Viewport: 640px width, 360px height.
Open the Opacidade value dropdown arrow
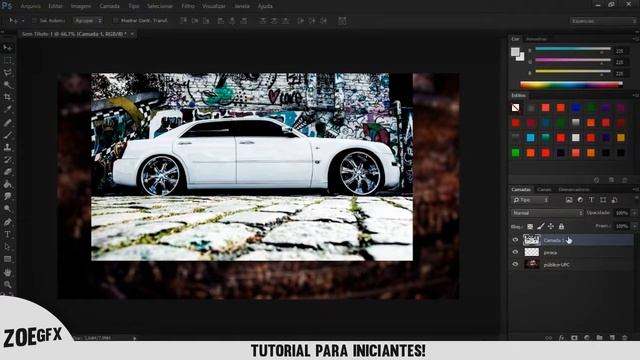click(634, 213)
